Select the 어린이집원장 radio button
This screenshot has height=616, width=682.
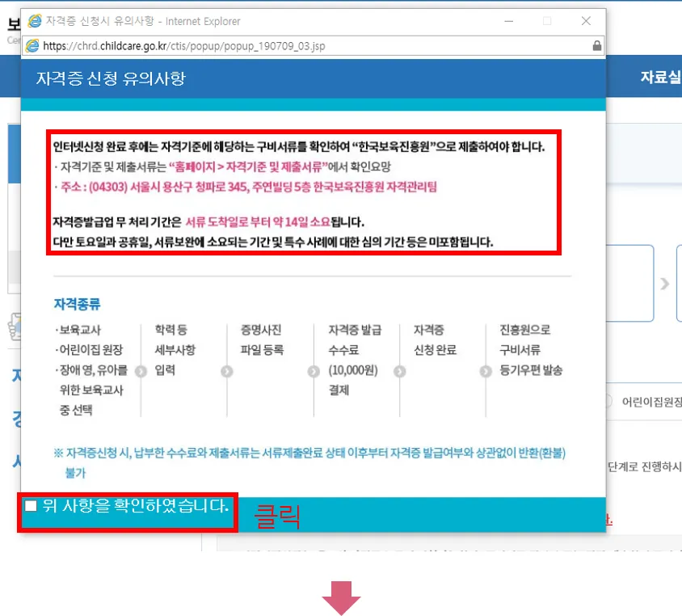coord(609,401)
